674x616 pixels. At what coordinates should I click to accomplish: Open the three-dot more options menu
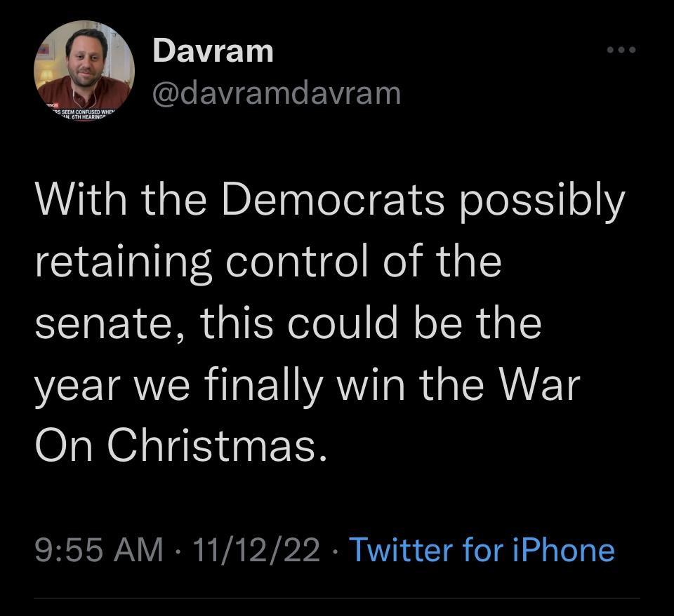tap(622, 50)
